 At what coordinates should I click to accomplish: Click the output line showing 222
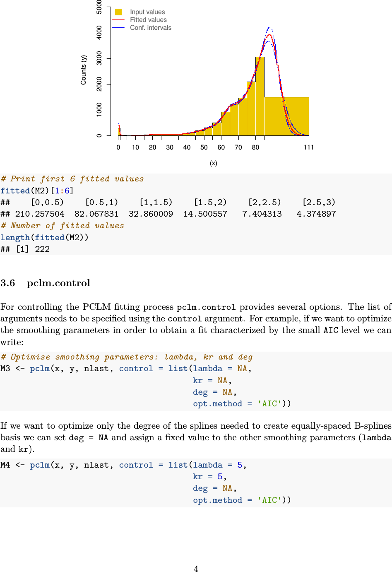[x=25, y=249]
